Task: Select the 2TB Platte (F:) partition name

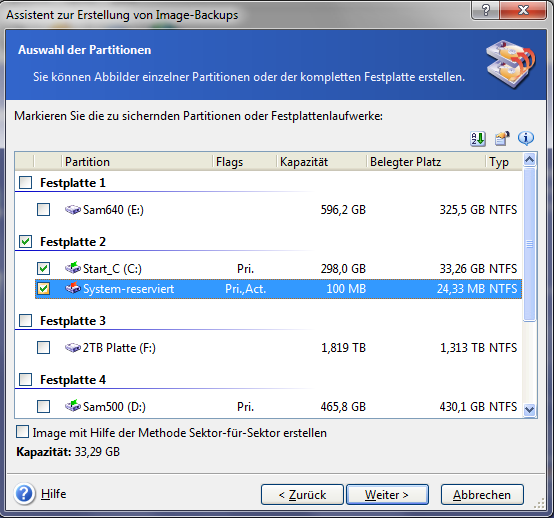Action: [x=119, y=348]
